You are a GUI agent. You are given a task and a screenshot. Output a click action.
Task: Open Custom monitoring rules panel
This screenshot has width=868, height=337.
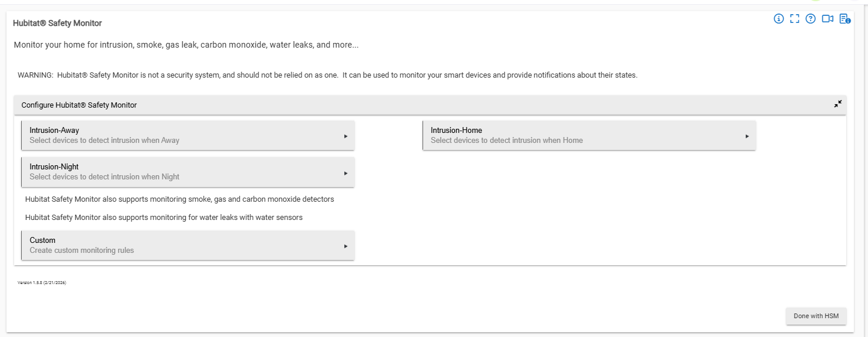pyautogui.click(x=188, y=245)
